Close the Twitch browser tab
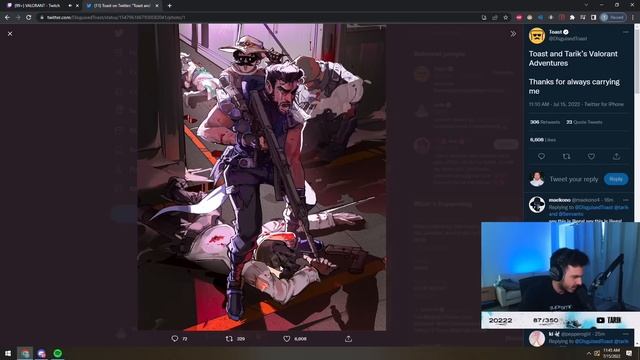This screenshot has width=640, height=360. 77,6
